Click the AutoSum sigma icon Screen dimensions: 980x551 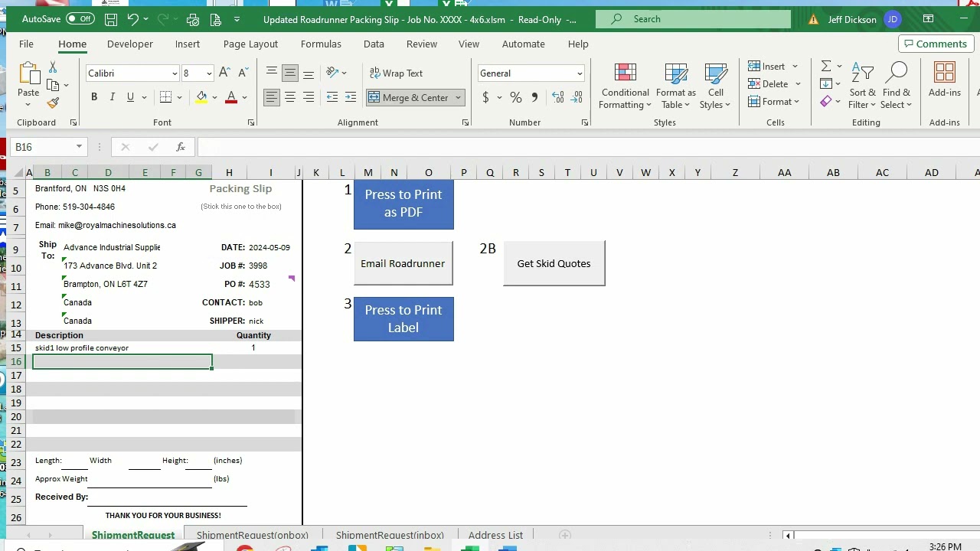[826, 66]
